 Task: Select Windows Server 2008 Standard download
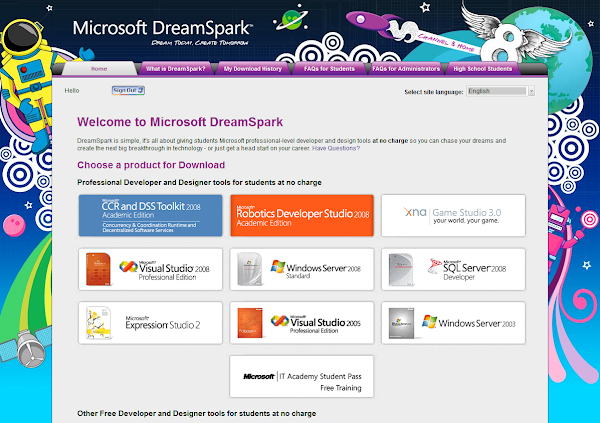(302, 269)
